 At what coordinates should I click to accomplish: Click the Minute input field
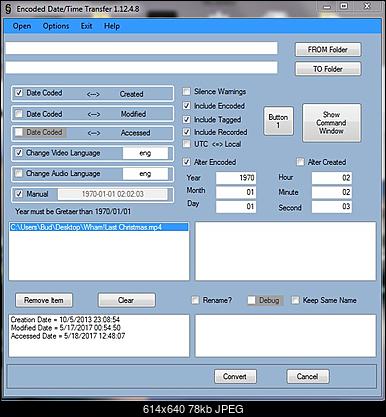(332, 192)
